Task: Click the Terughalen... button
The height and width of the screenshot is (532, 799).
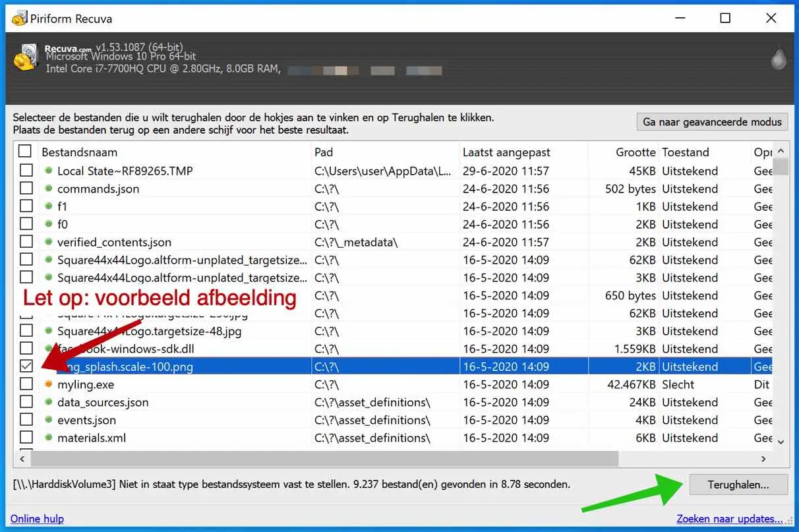Action: (x=738, y=485)
